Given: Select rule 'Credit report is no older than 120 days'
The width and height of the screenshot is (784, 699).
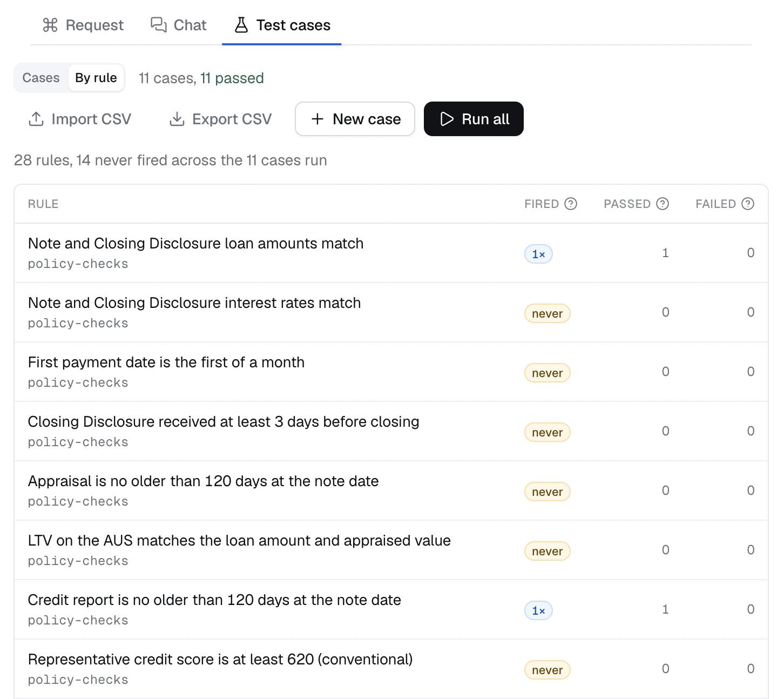Looking at the screenshot, I should point(391,609).
